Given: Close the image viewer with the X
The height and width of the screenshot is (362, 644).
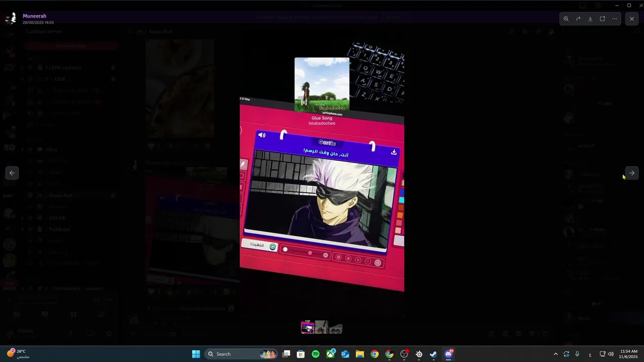Looking at the screenshot, I should pyautogui.click(x=632, y=19).
